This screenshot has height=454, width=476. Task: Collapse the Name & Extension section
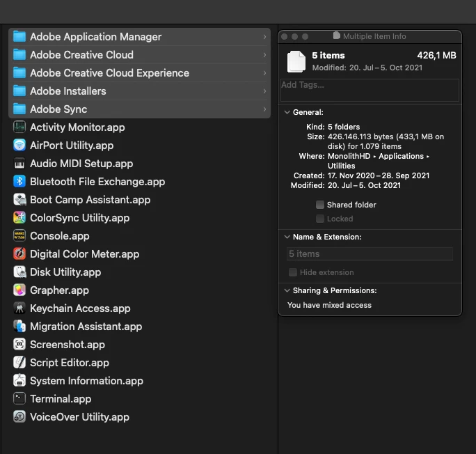(x=287, y=237)
